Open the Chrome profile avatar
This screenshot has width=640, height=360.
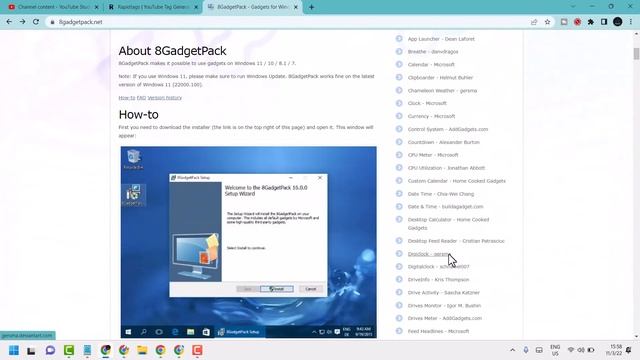(618, 22)
